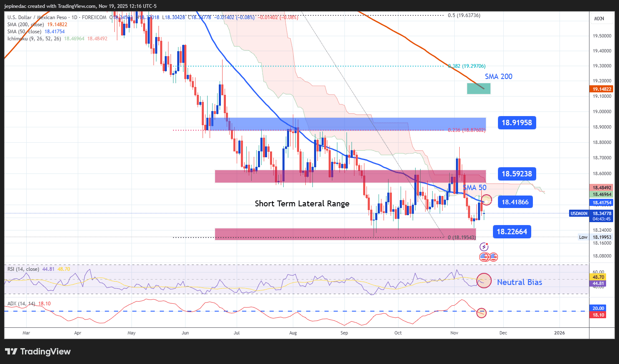
Task: Select the SMA (50, close) legend entry
Action: (x=24, y=31)
